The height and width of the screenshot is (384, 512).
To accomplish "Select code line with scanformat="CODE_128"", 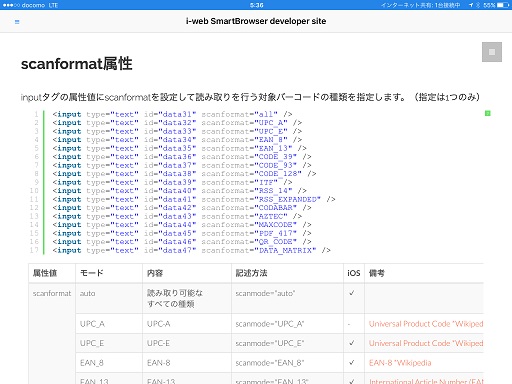I will click(184, 174).
